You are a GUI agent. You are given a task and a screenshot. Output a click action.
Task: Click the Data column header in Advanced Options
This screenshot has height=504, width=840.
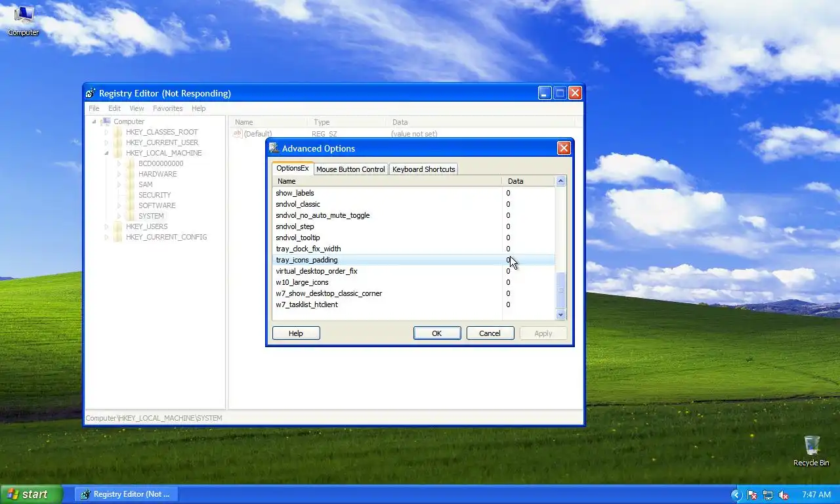point(529,181)
